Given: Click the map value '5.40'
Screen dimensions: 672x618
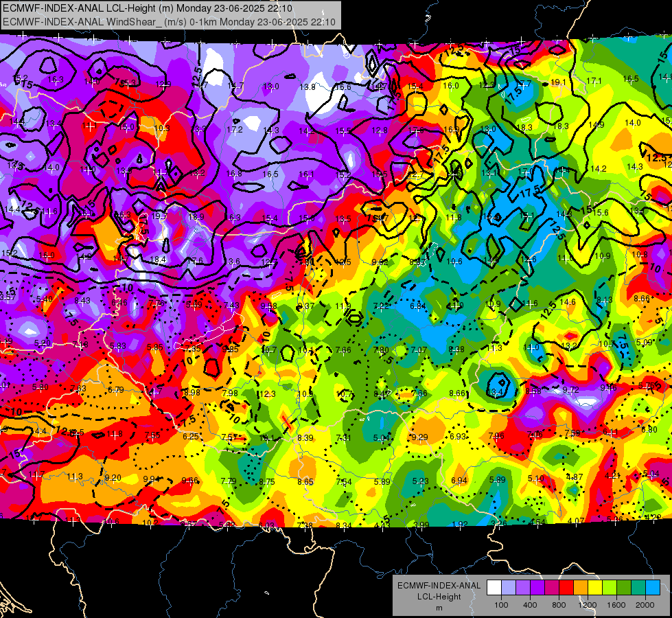Looking at the screenshot, I should pyautogui.click(x=45, y=299).
